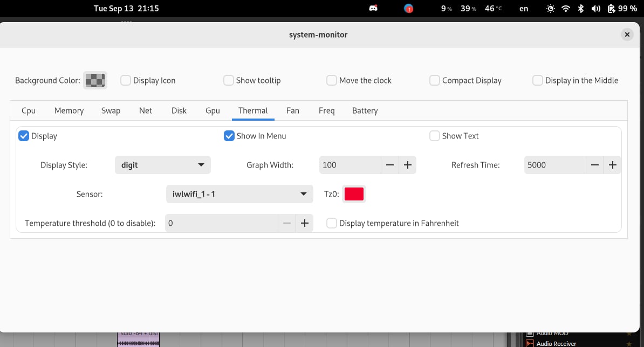Enable the Compact Display checkbox
Screen dimensions: 644x347
pos(435,80)
